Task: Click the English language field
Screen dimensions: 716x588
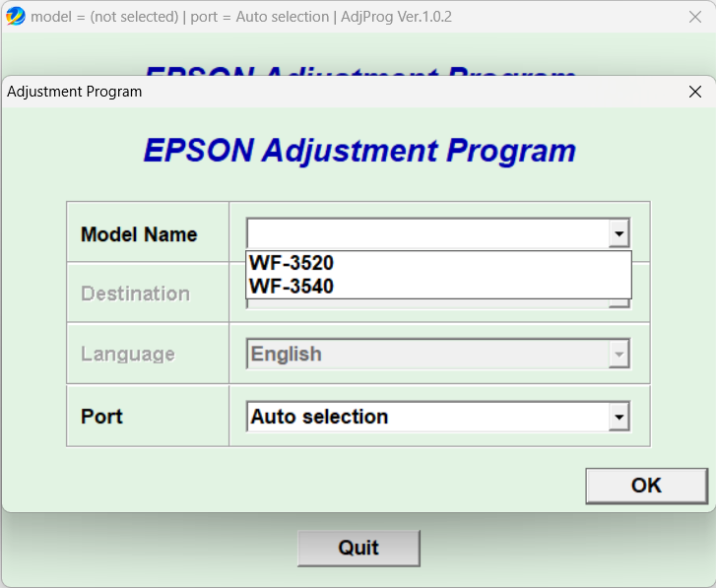Action: 426,355
